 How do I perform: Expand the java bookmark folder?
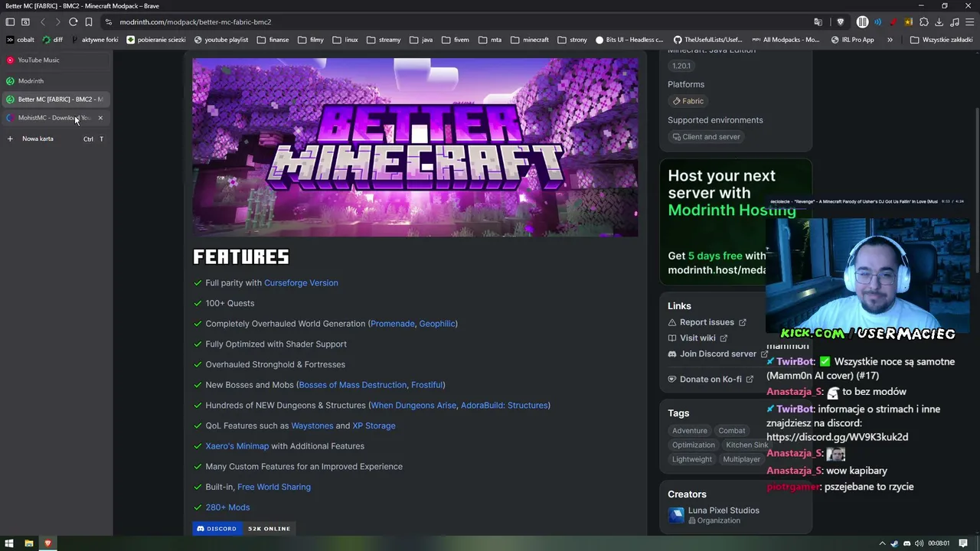421,40
